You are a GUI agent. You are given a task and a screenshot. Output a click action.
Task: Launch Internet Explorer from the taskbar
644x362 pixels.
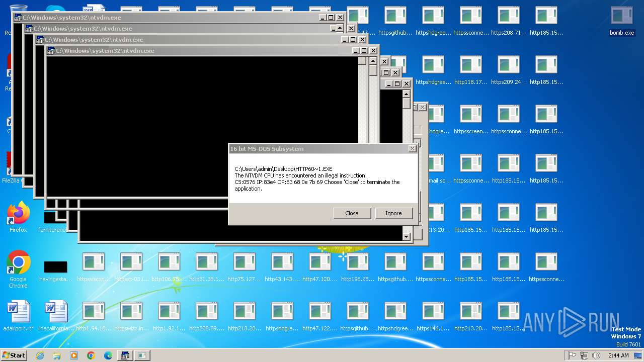(40, 355)
